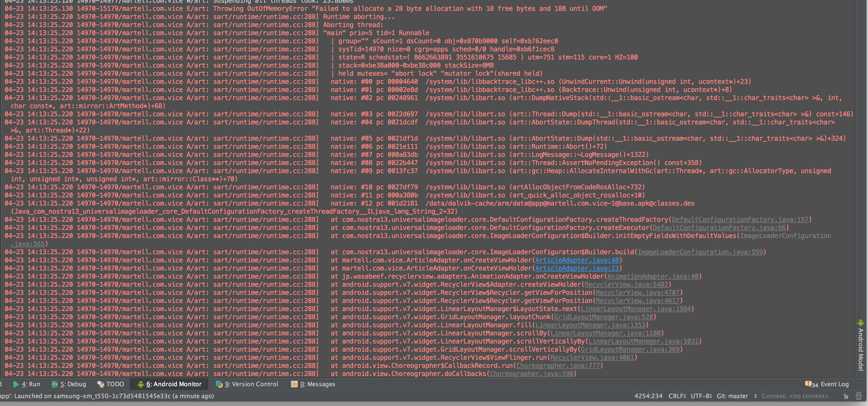Open the DefaultConfigurationFactory.java:157 link
868x406 pixels.
[x=740, y=219]
